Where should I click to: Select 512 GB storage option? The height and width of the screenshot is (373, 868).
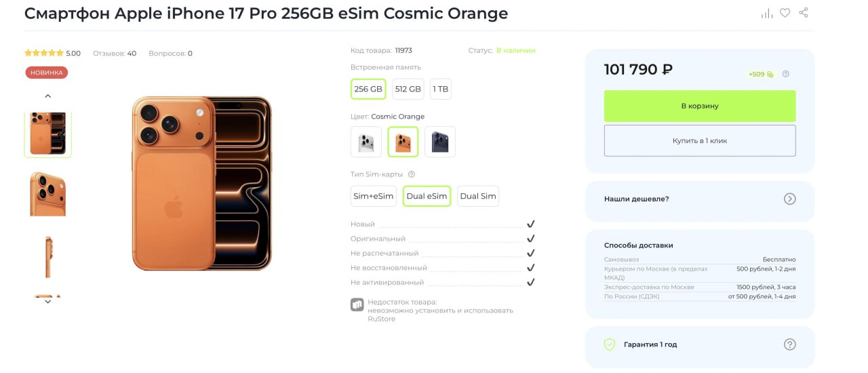[408, 89]
